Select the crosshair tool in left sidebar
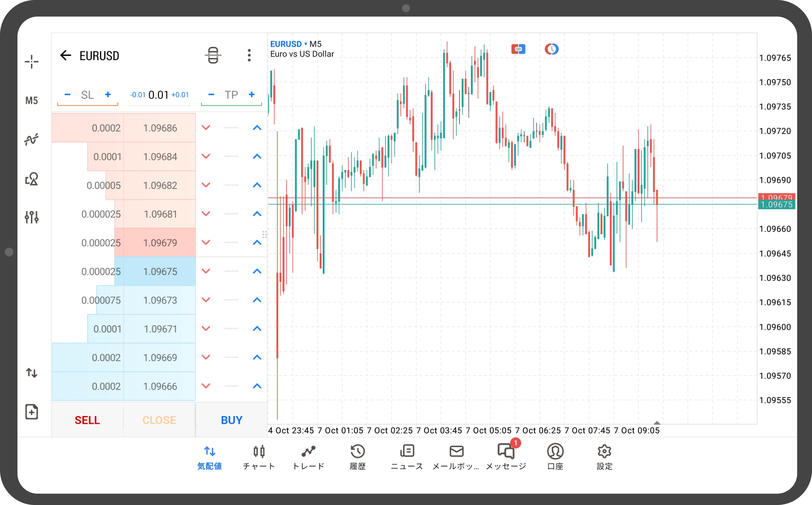The height and width of the screenshot is (505, 812). pos(31,62)
